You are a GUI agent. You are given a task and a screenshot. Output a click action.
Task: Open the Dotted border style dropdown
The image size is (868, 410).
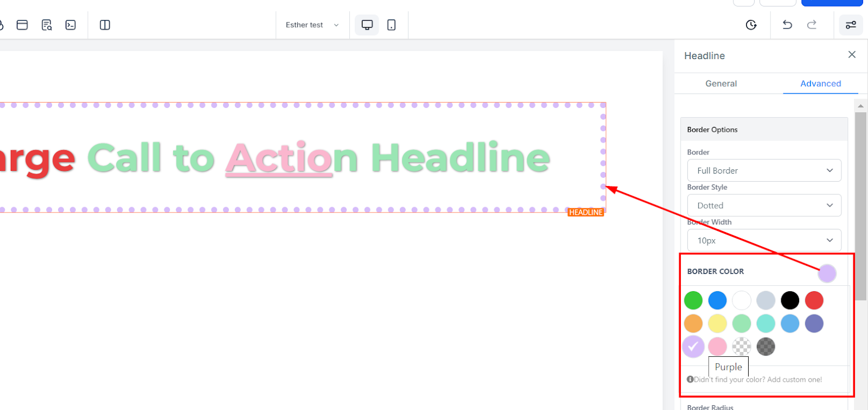pyautogui.click(x=764, y=206)
